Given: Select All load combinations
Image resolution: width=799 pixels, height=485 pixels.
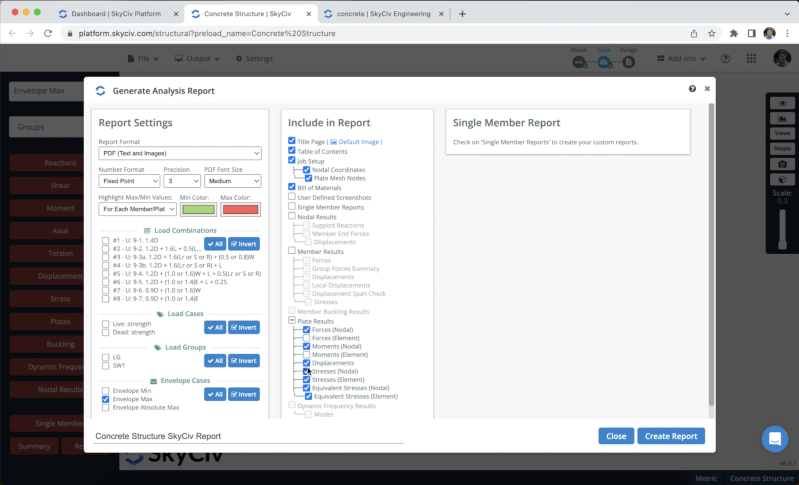Looking at the screenshot, I should coord(215,244).
